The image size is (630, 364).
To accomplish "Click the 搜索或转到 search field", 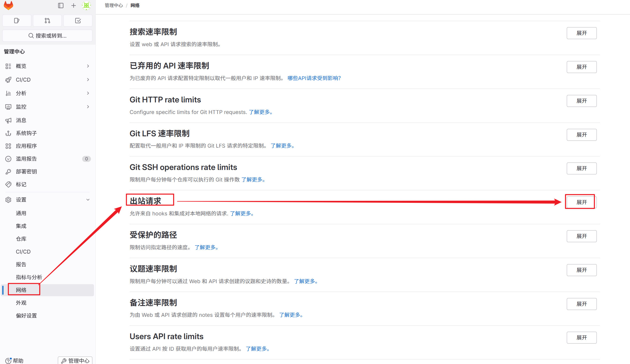I will 47,36.
